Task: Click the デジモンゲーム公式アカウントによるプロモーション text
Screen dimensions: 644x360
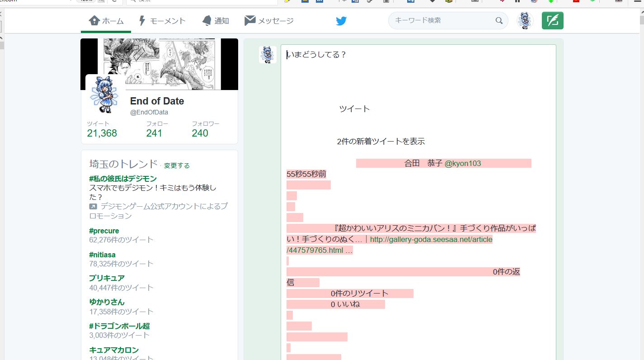Action: pos(158,211)
